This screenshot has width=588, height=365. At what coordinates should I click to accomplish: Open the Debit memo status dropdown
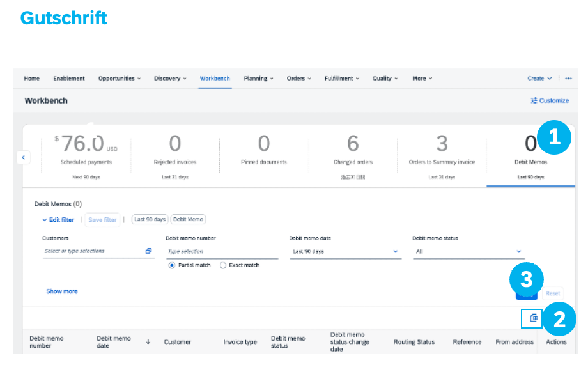pos(468,252)
